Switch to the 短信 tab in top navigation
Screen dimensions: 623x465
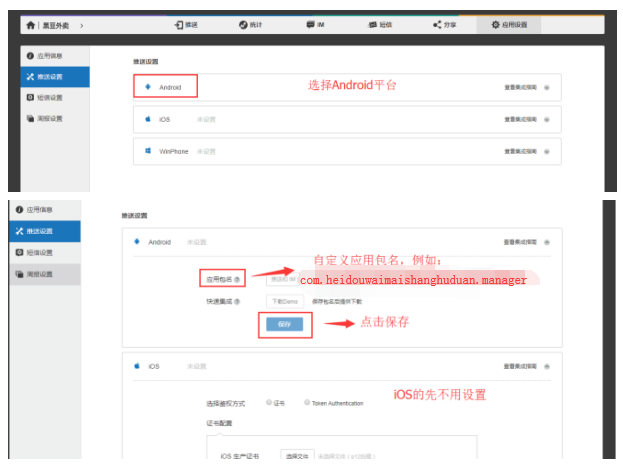pos(380,25)
